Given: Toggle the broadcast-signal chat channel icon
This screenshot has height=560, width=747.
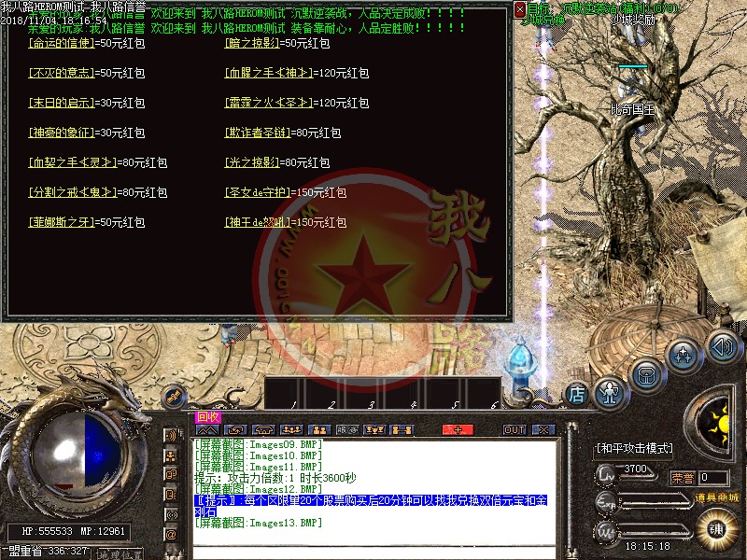Looking at the screenshot, I should (171, 515).
